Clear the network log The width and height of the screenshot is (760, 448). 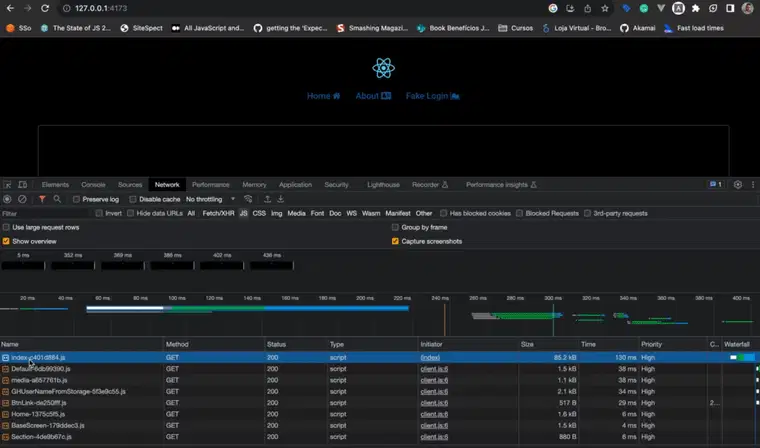pyautogui.click(x=23, y=199)
